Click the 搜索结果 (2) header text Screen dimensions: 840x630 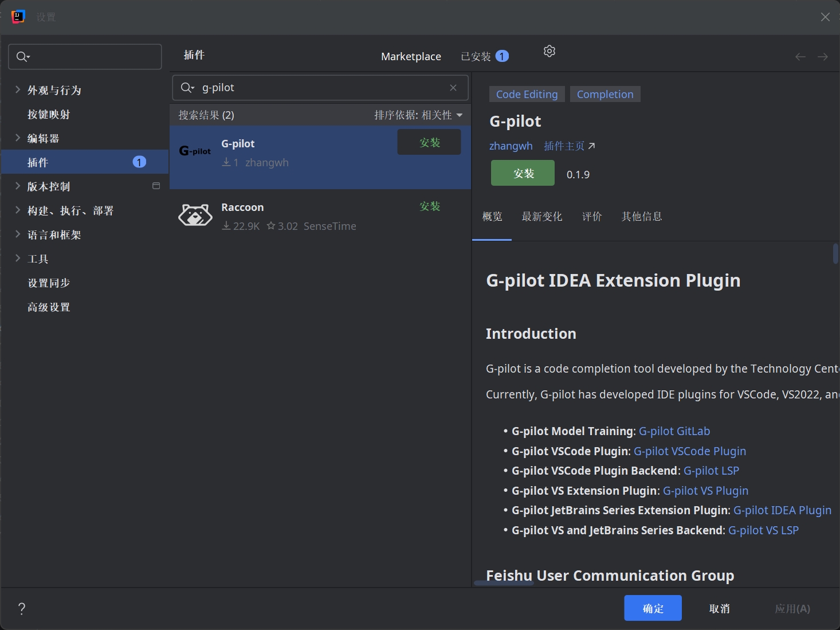[x=206, y=115]
